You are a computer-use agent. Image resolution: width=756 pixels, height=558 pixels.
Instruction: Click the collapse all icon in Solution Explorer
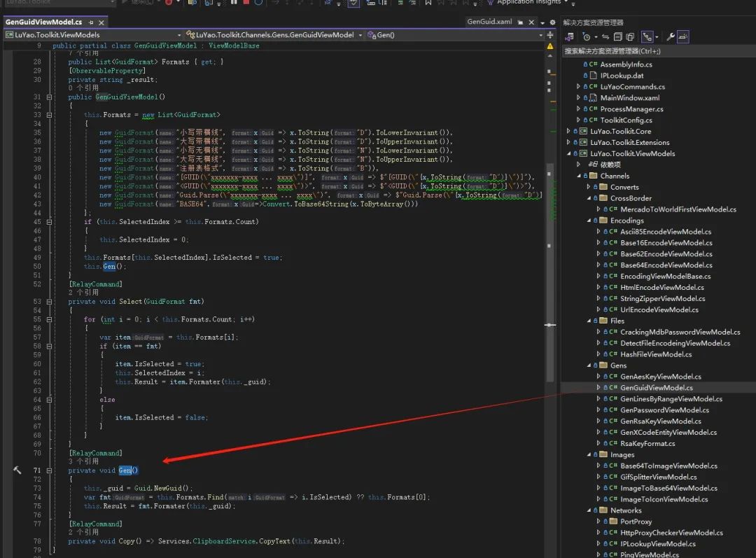pyautogui.click(x=619, y=37)
